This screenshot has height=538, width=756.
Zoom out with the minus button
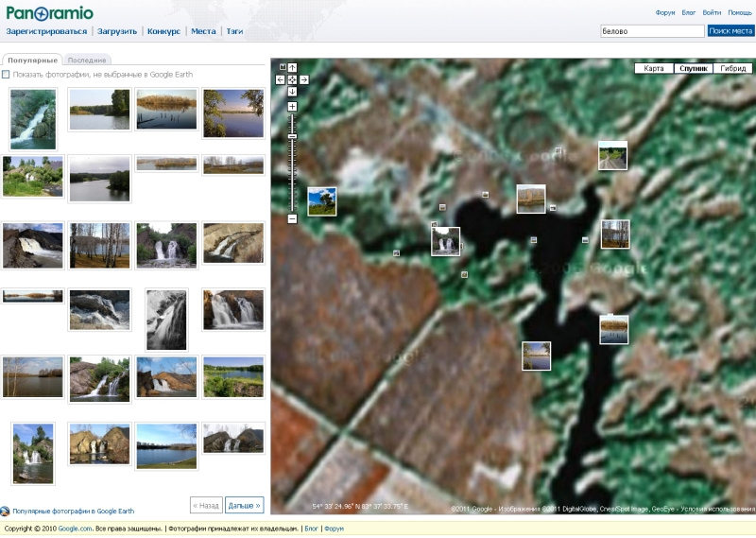(x=292, y=218)
